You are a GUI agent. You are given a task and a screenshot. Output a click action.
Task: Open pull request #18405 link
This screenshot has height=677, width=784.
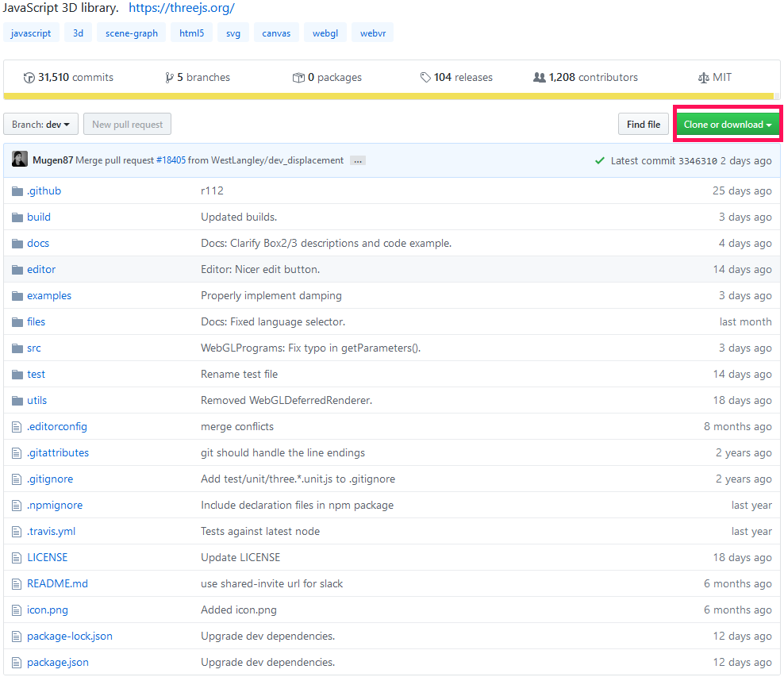(x=171, y=160)
